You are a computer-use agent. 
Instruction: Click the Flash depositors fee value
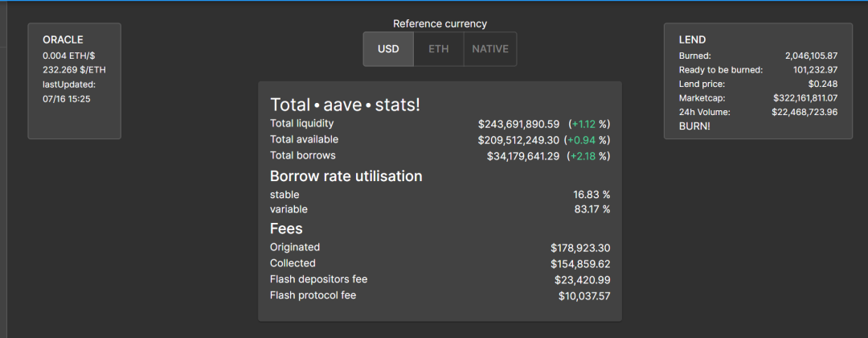pyautogui.click(x=583, y=280)
